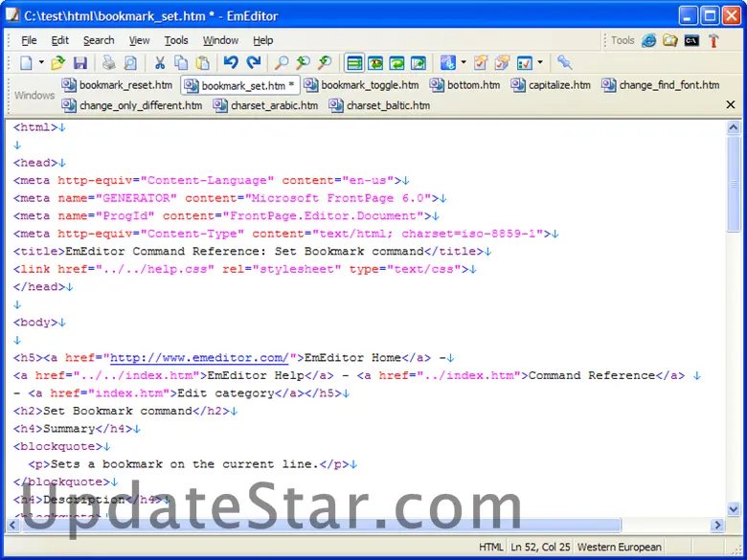Switch to charset_baltic.htm tab
The image size is (747, 560).
(379, 105)
